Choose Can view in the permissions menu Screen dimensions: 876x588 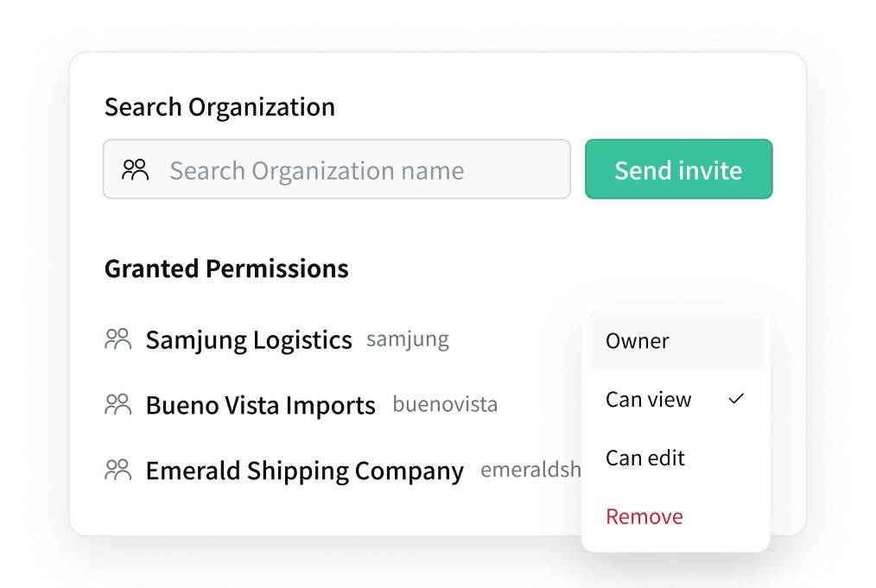pos(649,400)
